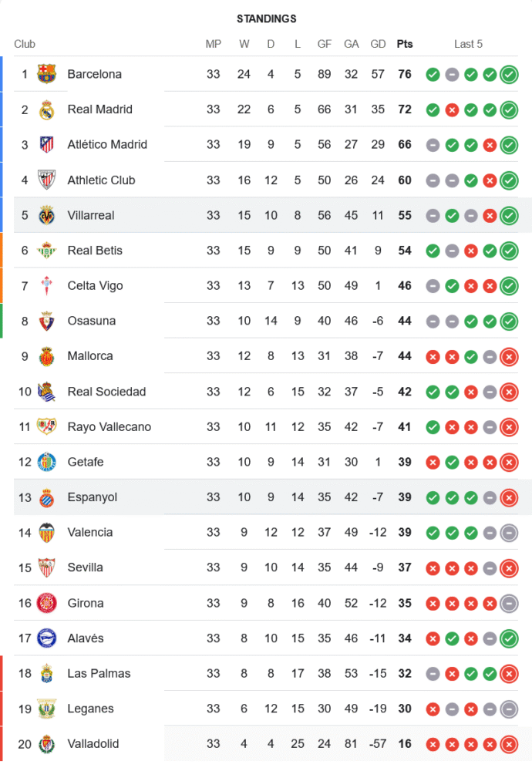Image resolution: width=532 pixels, height=771 pixels.
Task: Click the Atlético Madrid crest icon
Action: click(47, 144)
